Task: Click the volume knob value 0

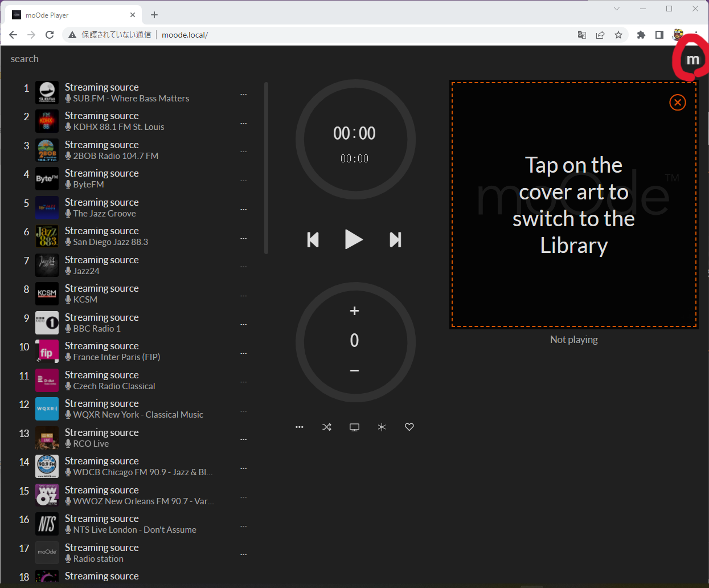Action: point(354,341)
